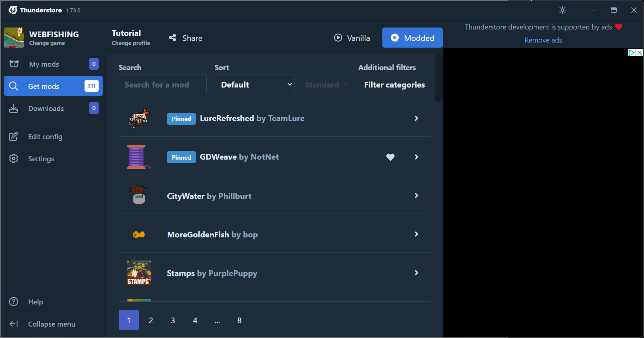
Task: Click the LureRefreshed mod icon
Action: click(x=139, y=118)
